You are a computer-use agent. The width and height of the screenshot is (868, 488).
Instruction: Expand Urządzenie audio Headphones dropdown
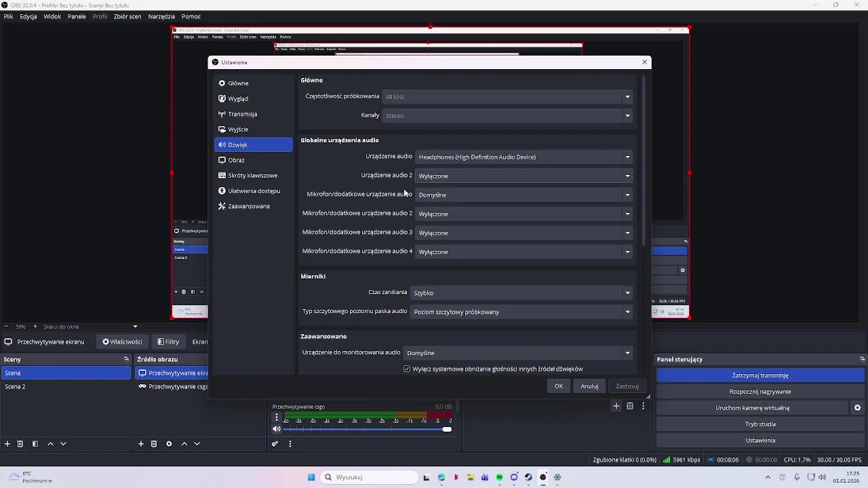pyautogui.click(x=524, y=157)
